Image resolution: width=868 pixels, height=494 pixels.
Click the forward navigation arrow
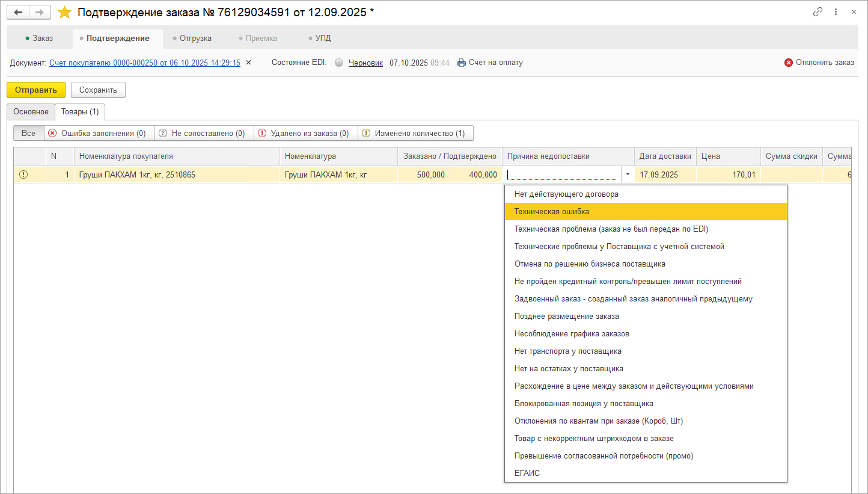[x=40, y=12]
